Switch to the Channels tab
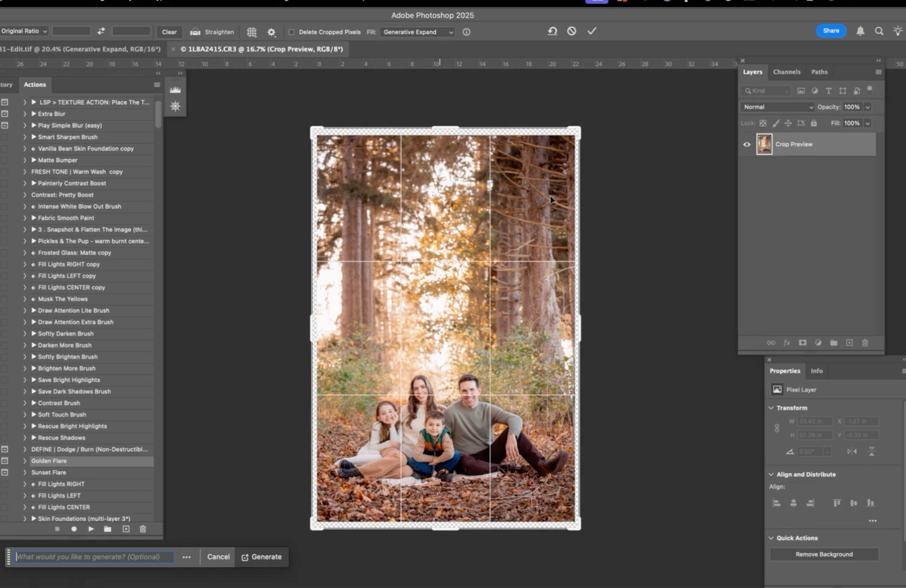The image size is (906, 588). 786,72
